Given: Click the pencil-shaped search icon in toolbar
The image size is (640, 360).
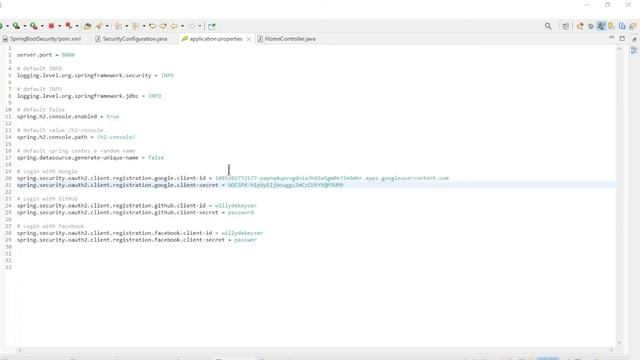Looking at the screenshot, I should coord(99,26).
